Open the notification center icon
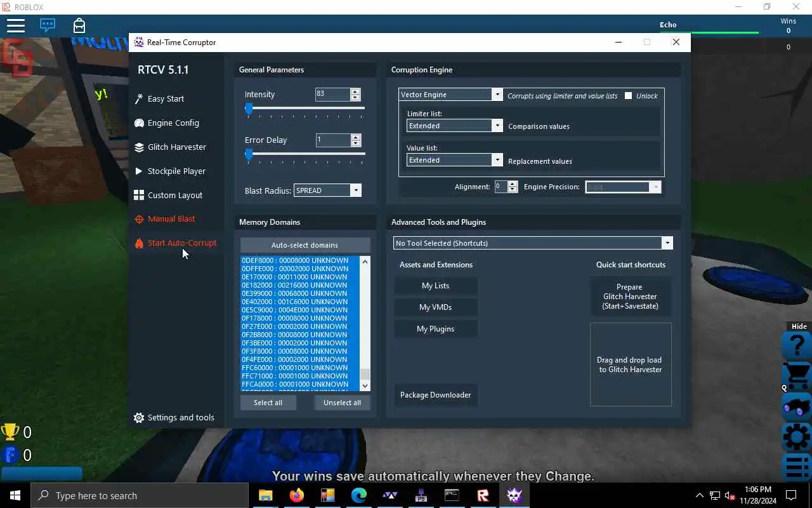Viewport: 812px width, 508px height. click(791, 495)
